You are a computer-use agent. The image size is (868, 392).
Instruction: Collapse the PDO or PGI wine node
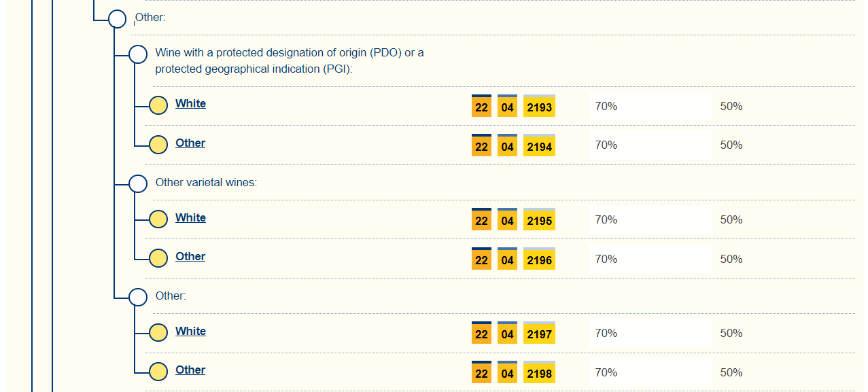click(138, 54)
